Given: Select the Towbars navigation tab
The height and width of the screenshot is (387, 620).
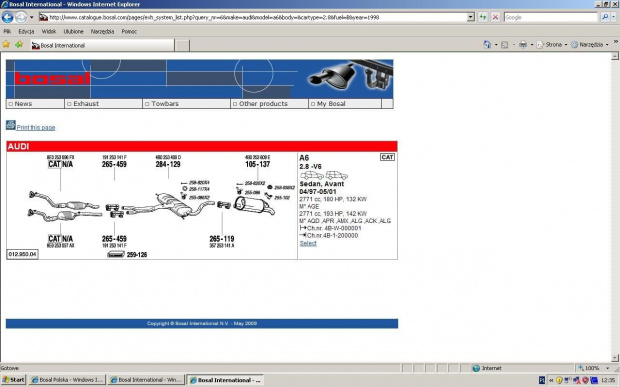Looking at the screenshot, I should (x=186, y=104).
